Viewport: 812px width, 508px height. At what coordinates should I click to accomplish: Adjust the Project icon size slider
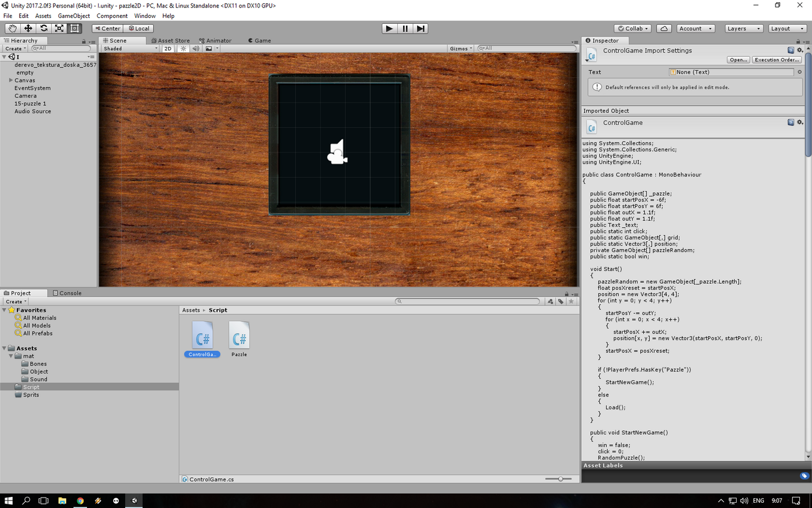tap(560, 479)
